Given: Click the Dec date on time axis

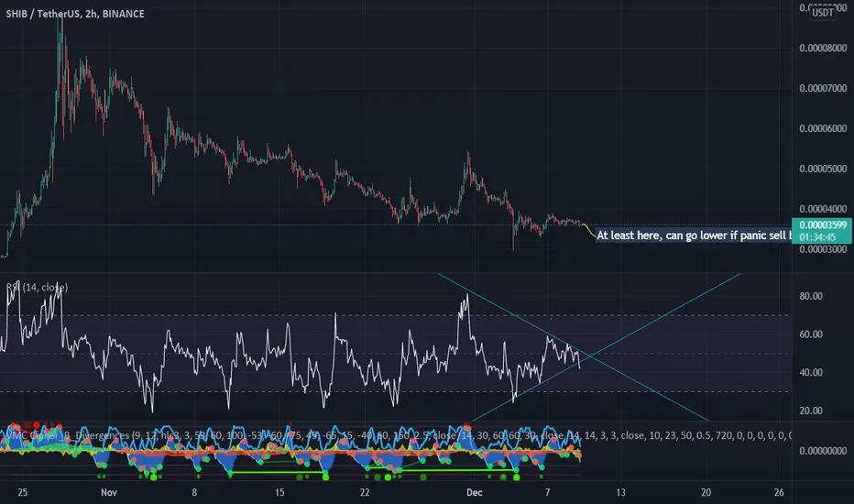Looking at the screenshot, I should coord(475,493).
